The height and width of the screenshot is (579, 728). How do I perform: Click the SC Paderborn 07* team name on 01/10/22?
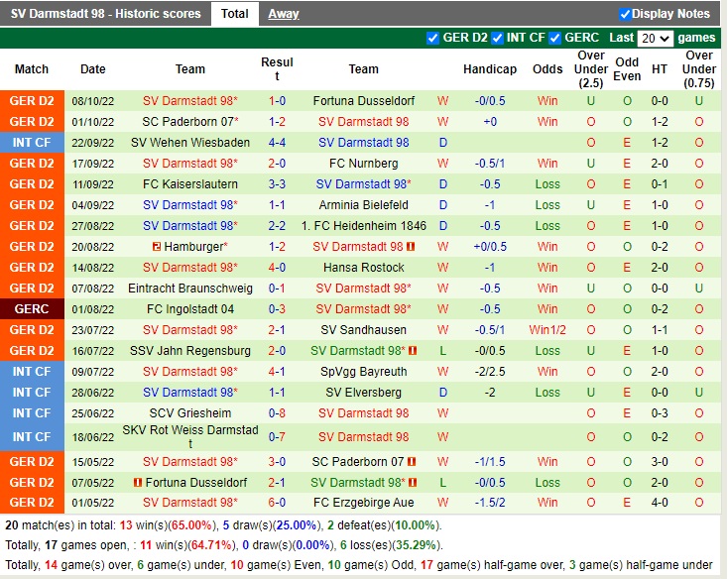190,122
